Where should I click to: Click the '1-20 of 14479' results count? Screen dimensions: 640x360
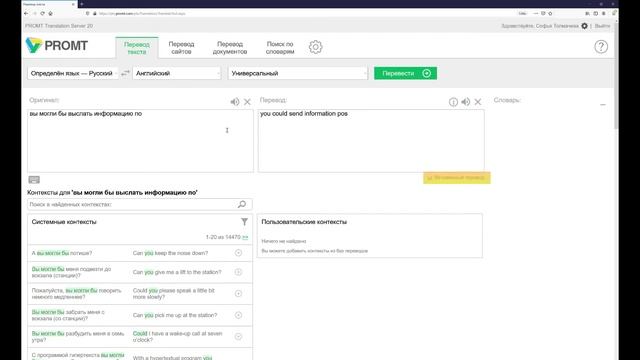coord(223,237)
